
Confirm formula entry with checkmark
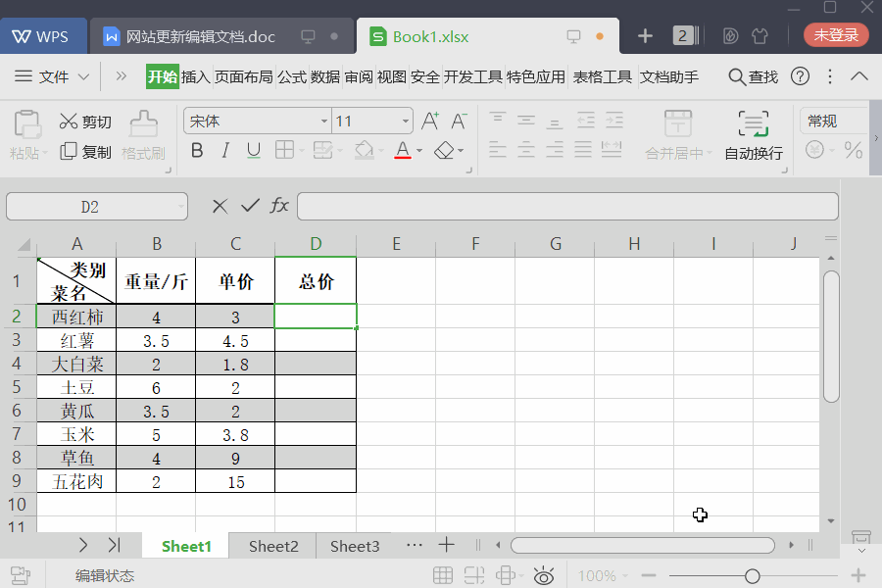pos(250,206)
